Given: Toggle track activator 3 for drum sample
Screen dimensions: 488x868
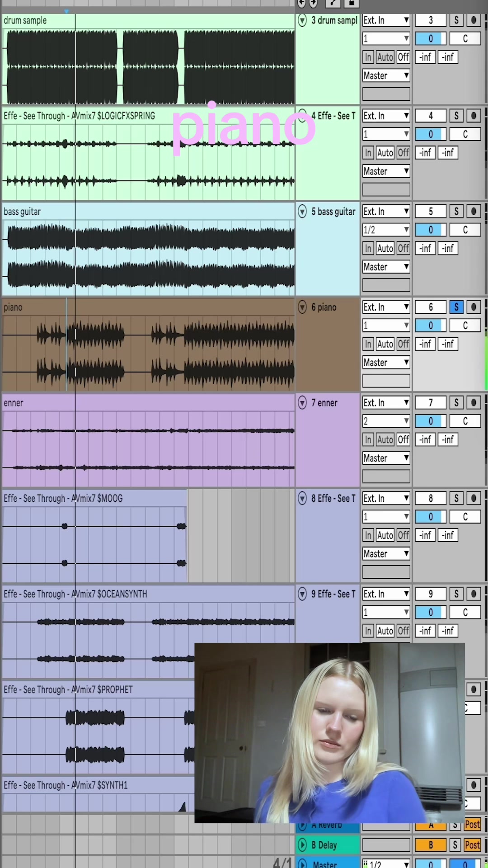Looking at the screenshot, I should [x=431, y=20].
